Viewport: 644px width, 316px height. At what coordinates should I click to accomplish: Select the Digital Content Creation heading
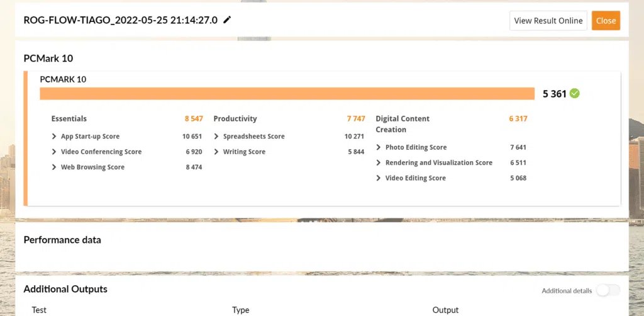tap(402, 124)
